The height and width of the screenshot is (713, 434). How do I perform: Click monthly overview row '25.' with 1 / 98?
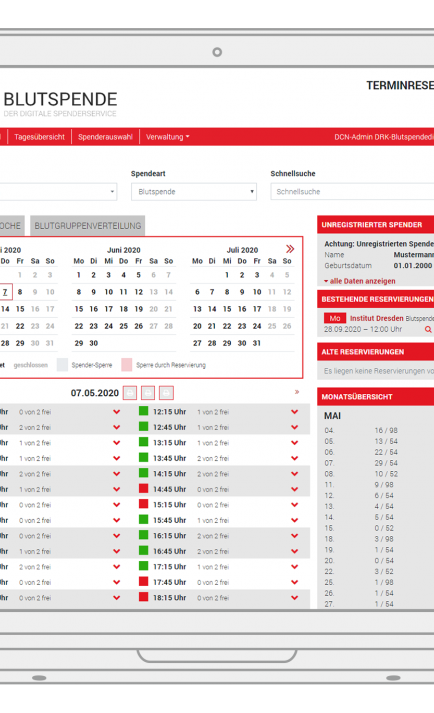click(361, 582)
